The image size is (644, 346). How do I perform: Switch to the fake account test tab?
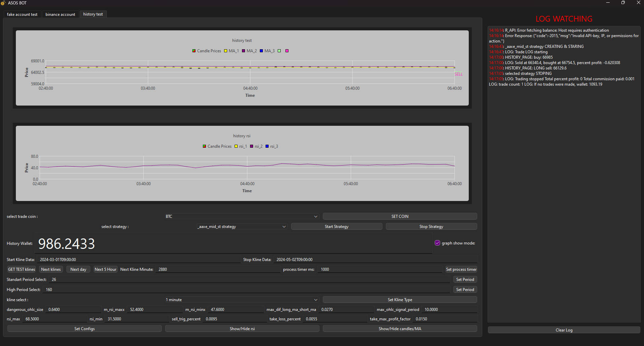click(x=22, y=14)
